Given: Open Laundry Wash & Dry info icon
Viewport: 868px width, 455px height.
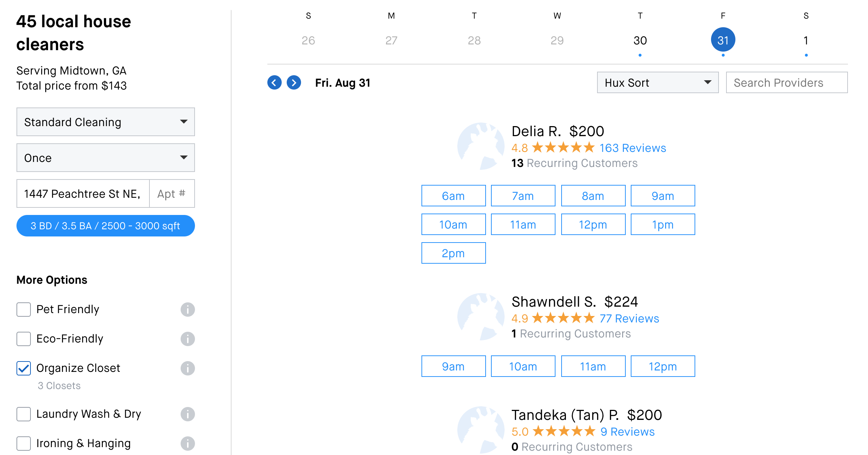Looking at the screenshot, I should pos(187,414).
